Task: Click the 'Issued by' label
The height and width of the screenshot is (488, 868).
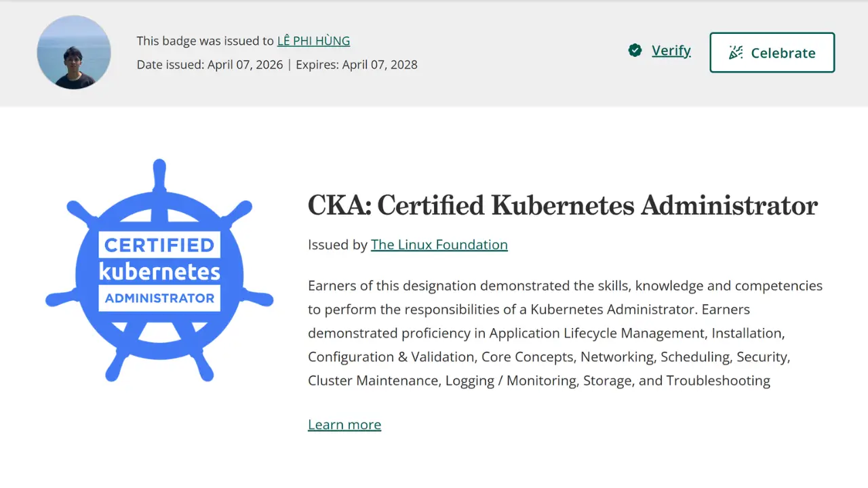Action: click(x=337, y=245)
